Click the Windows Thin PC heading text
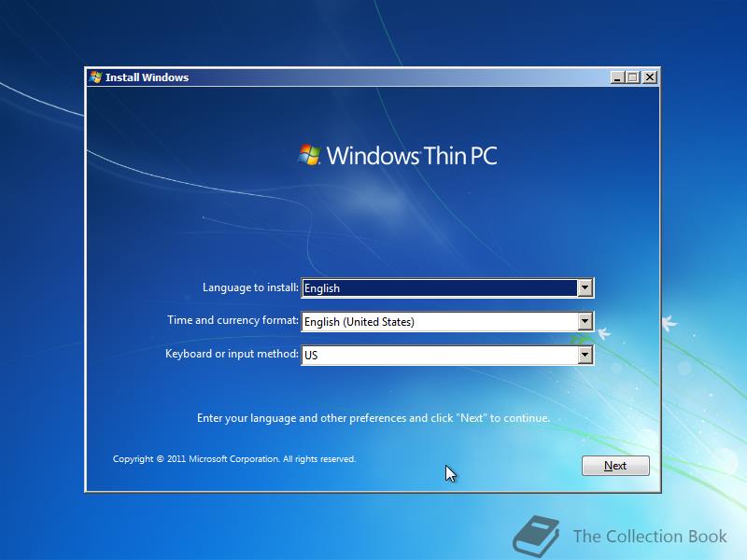The width and height of the screenshot is (747, 560). click(x=412, y=155)
